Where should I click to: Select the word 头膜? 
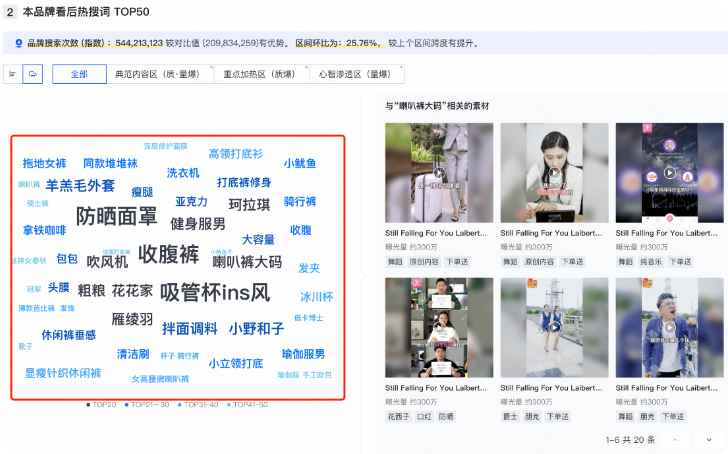pyautogui.click(x=58, y=288)
